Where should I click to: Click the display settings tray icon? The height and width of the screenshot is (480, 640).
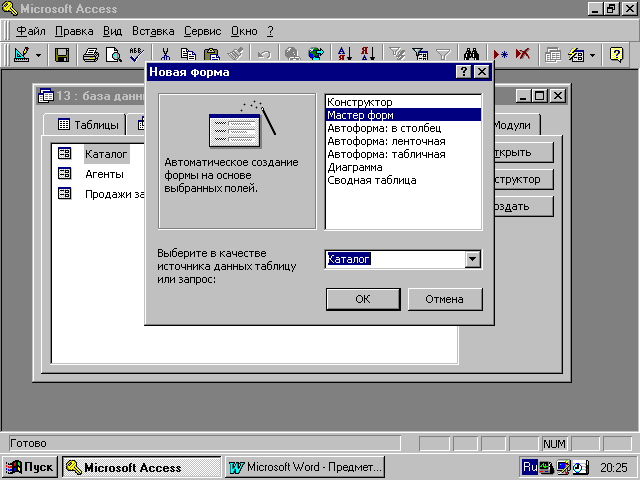563,467
